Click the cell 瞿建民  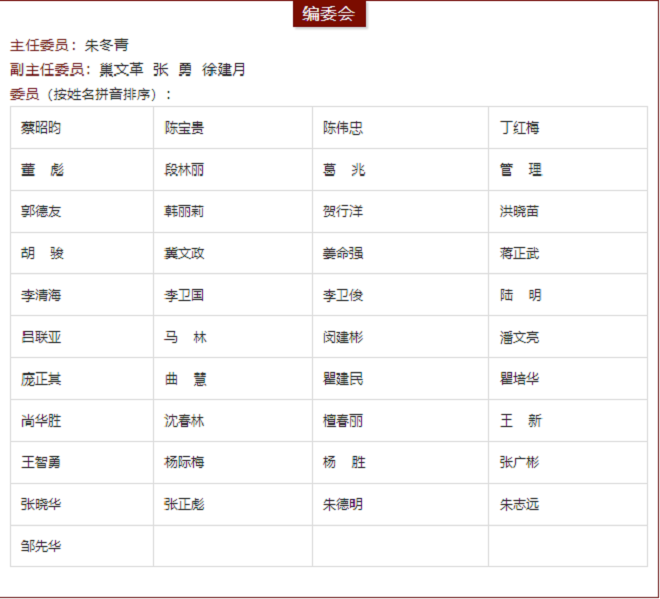point(400,379)
